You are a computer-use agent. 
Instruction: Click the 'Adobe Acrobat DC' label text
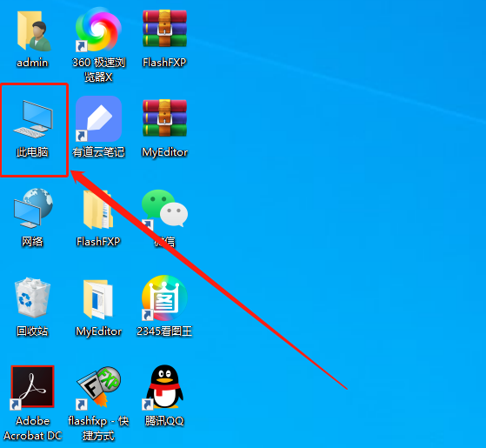(32, 428)
